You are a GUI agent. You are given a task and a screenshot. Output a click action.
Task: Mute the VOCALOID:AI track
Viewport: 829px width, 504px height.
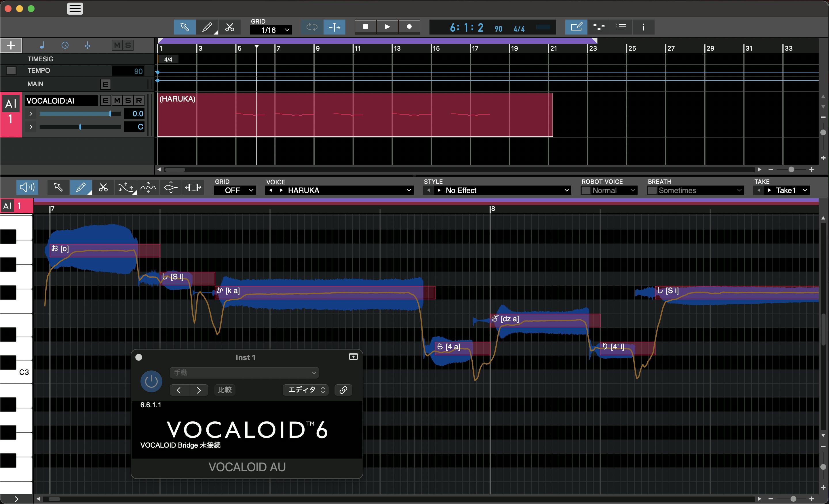(x=117, y=100)
